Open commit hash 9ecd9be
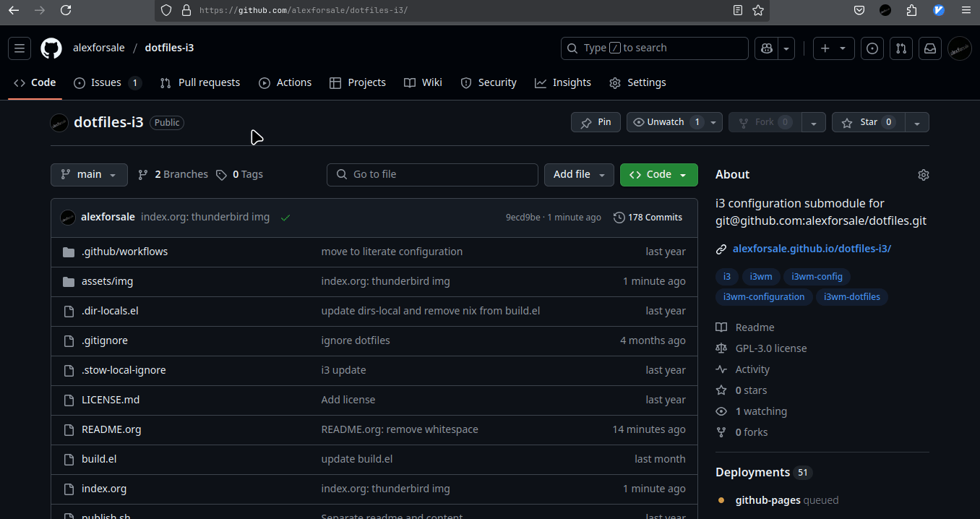980x519 pixels. point(523,218)
